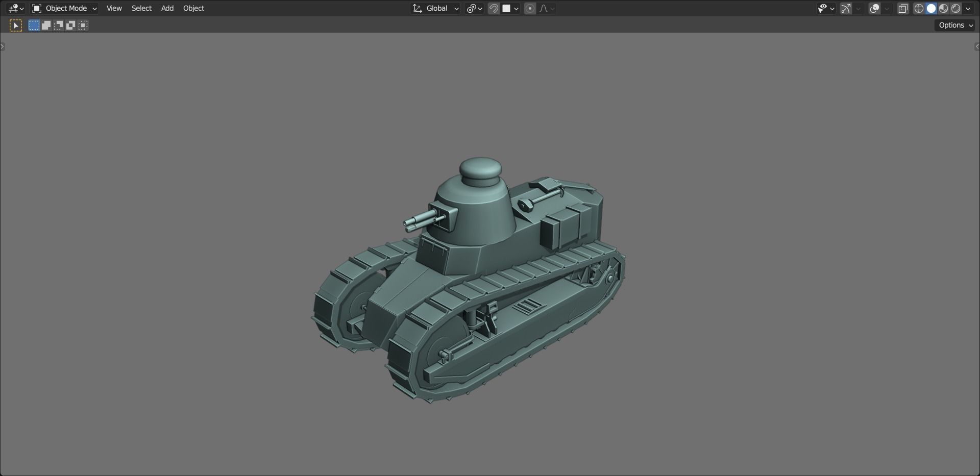This screenshot has height=476, width=980.
Task: Open the transform pivot point dropdown
Action: [x=474, y=8]
